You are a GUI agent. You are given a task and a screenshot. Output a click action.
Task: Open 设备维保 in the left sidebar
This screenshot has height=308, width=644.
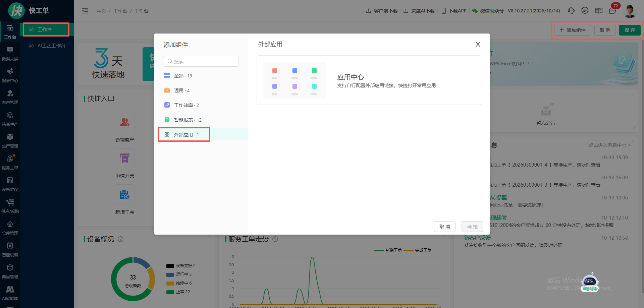coord(10,185)
